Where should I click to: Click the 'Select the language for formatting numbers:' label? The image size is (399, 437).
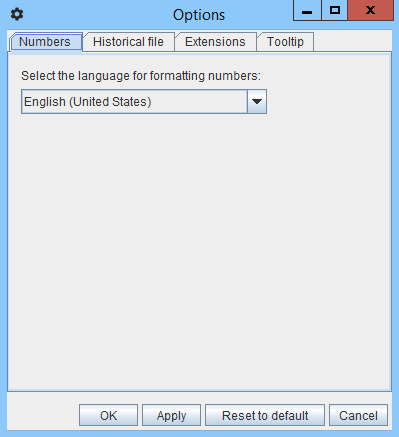coord(141,76)
